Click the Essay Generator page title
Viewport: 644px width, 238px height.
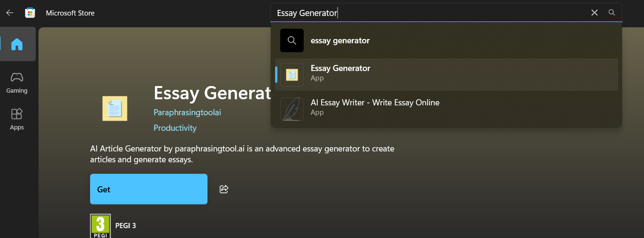click(212, 93)
